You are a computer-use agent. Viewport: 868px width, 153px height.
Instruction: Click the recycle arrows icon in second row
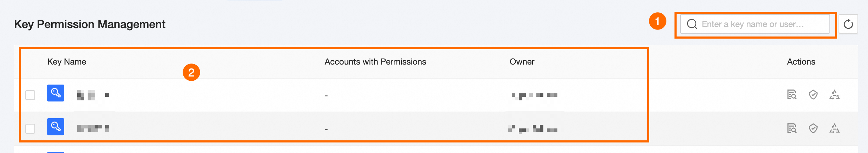834,128
